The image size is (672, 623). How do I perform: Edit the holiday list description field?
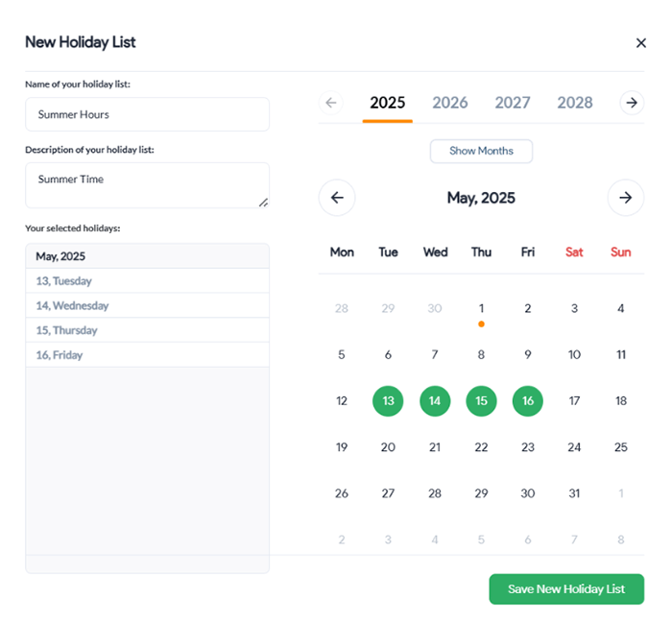click(x=148, y=185)
